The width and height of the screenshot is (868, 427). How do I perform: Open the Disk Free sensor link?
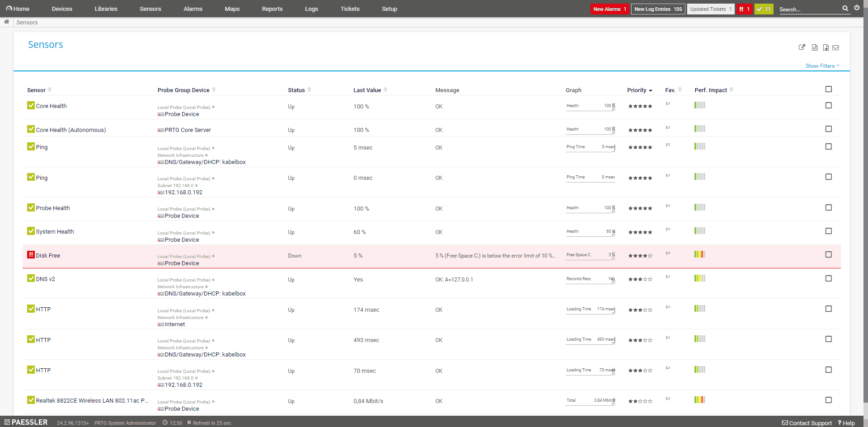[x=48, y=255]
